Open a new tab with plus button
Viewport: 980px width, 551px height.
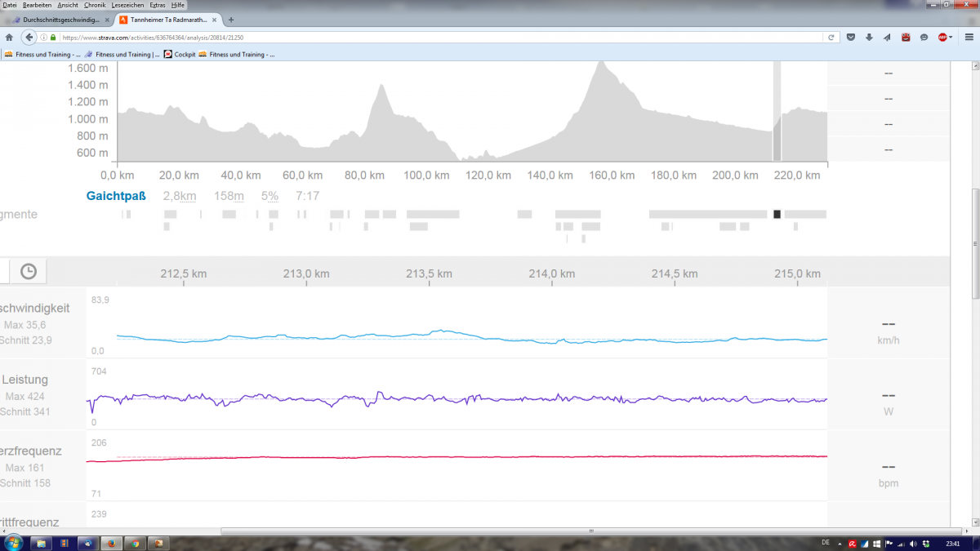(231, 20)
